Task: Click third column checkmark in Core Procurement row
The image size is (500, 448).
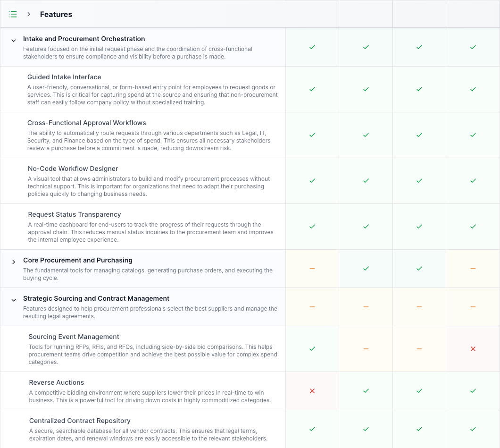Action: pos(419,269)
